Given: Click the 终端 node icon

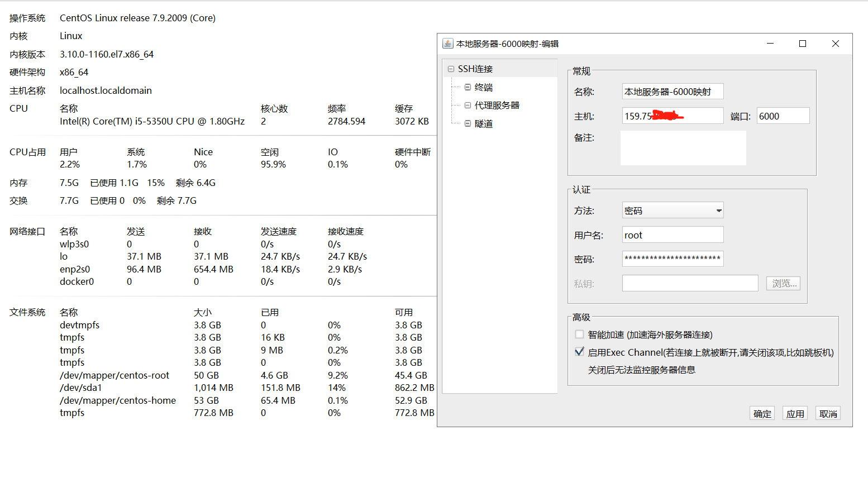Looking at the screenshot, I should coord(468,87).
